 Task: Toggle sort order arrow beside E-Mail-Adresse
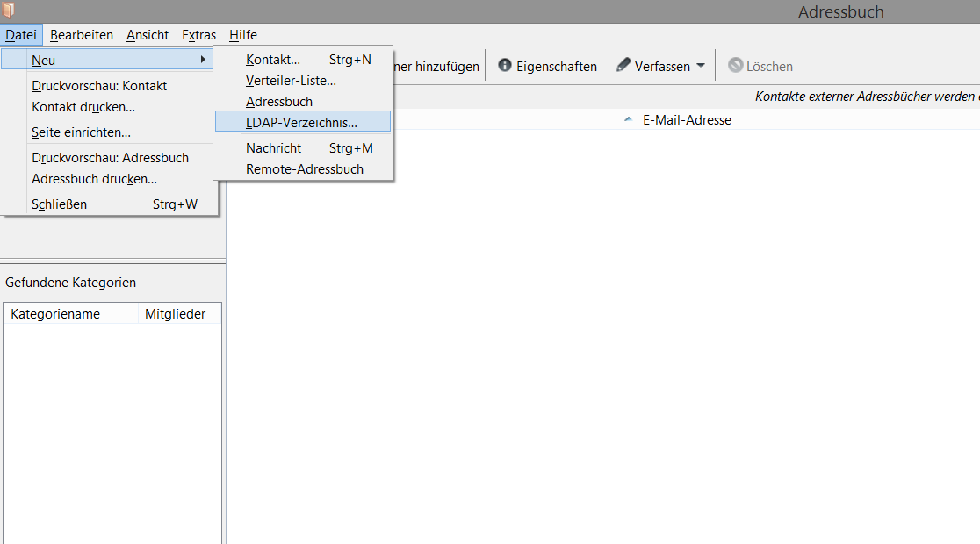628,120
